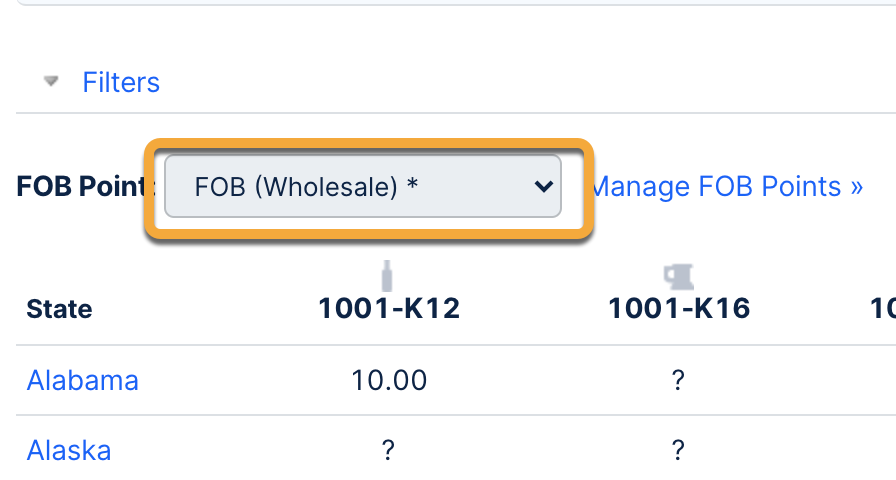This screenshot has width=896, height=480.
Task: Open the Alabama state link
Action: [82, 380]
